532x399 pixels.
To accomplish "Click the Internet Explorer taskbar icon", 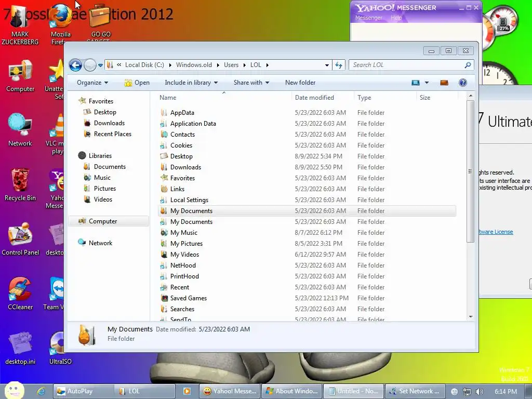I will point(41,391).
